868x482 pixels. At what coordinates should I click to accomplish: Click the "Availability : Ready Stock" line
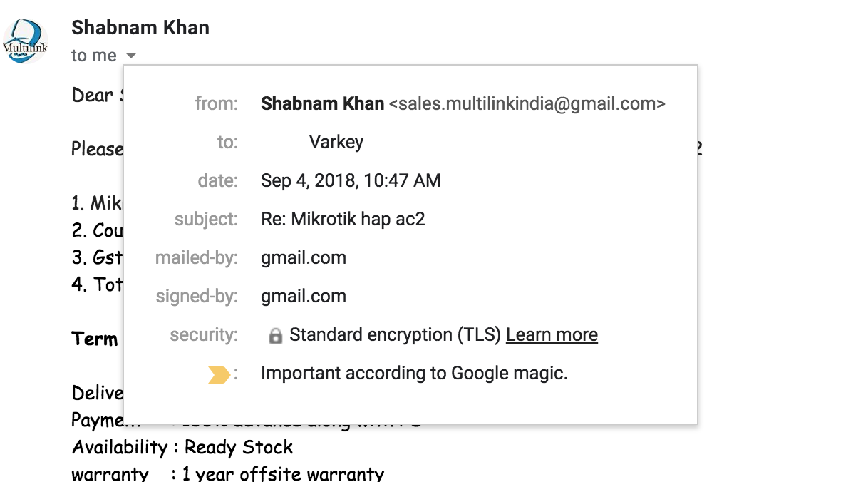point(182,448)
